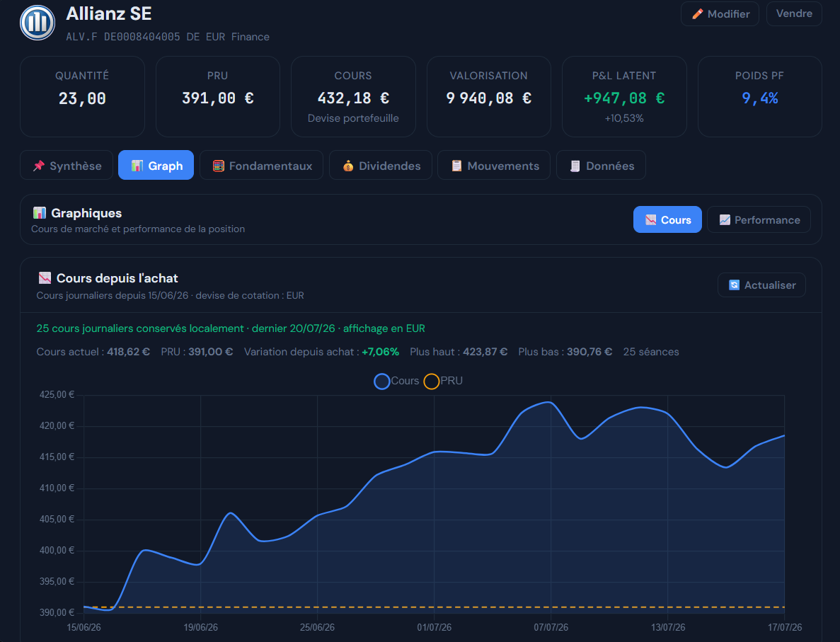Click the ISIN DE0008404005 text

tap(142, 37)
